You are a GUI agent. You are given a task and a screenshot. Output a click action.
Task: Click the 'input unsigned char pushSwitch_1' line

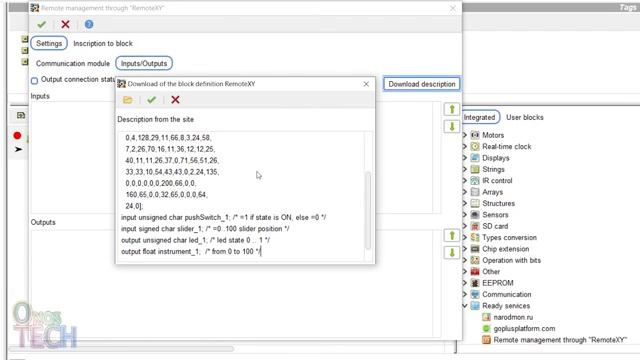tap(223, 218)
